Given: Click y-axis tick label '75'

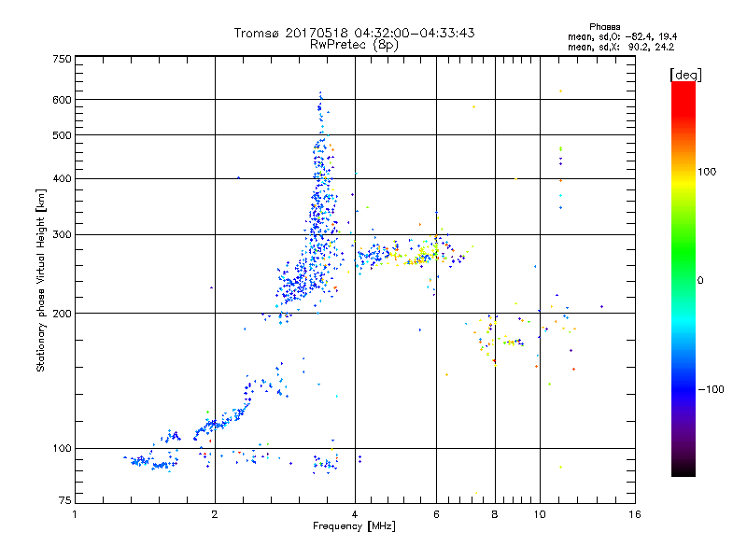Looking at the screenshot, I should pos(65,500).
